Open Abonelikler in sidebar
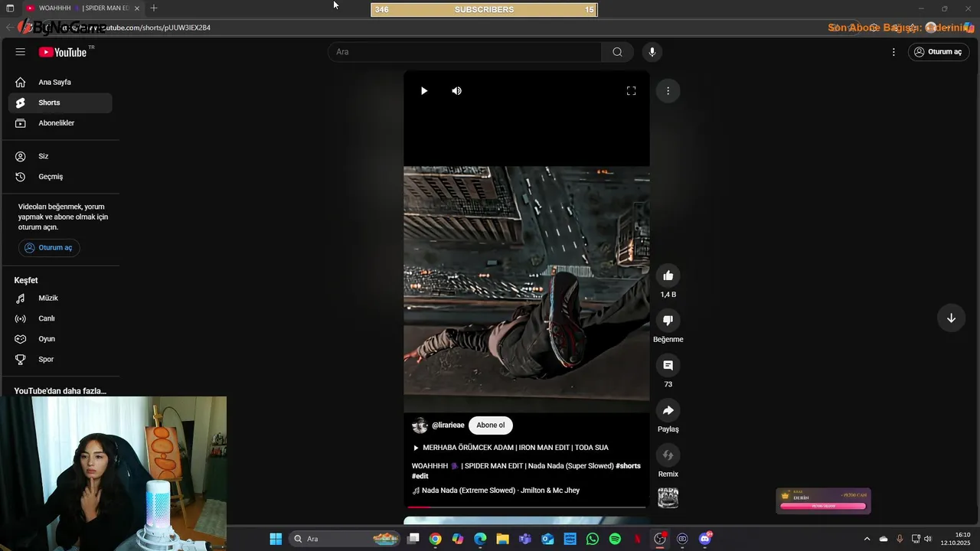This screenshot has width=980, height=551. [60, 123]
